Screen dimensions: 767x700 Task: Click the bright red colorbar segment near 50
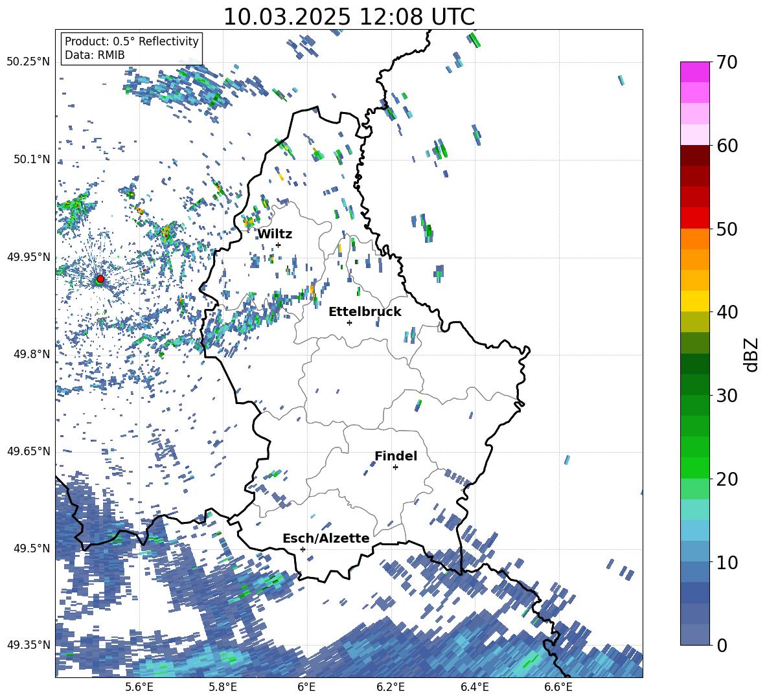coord(694,218)
